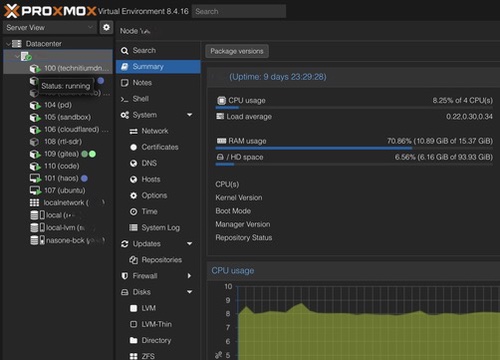Click the local-lvm storage icon
This screenshot has height=360, width=500.
(37, 228)
